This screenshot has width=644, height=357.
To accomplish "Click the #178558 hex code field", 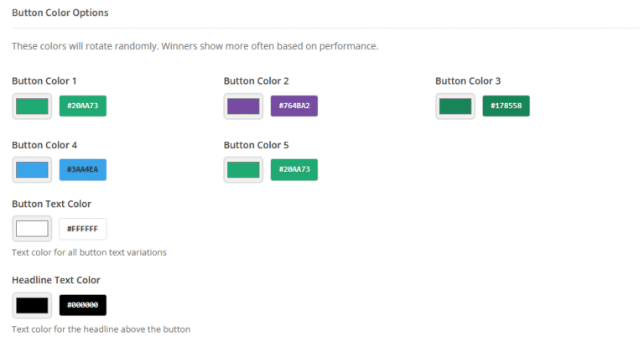I will coord(506,106).
